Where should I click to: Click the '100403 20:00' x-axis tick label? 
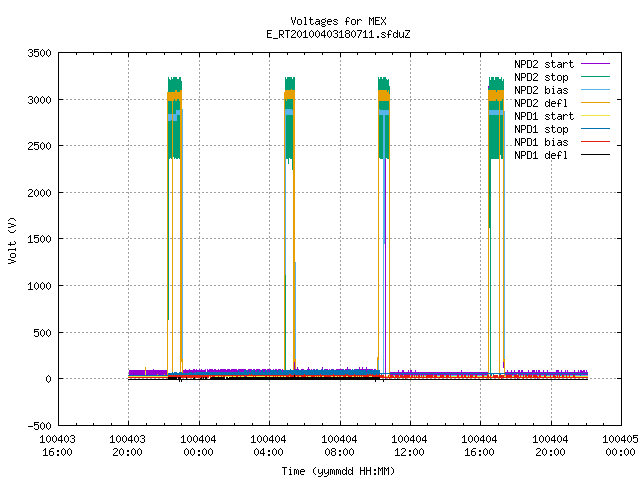[128, 446]
